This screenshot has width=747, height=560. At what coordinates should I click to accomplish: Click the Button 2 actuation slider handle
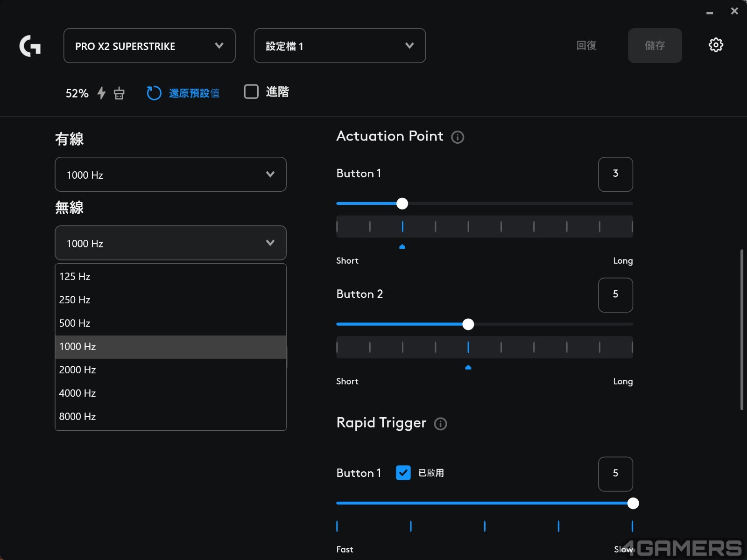pos(468,324)
